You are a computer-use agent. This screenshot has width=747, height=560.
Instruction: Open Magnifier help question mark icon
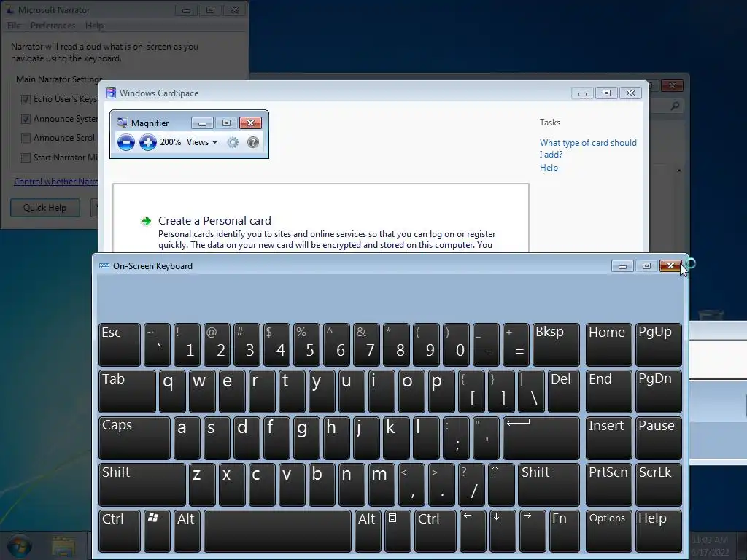click(x=253, y=142)
